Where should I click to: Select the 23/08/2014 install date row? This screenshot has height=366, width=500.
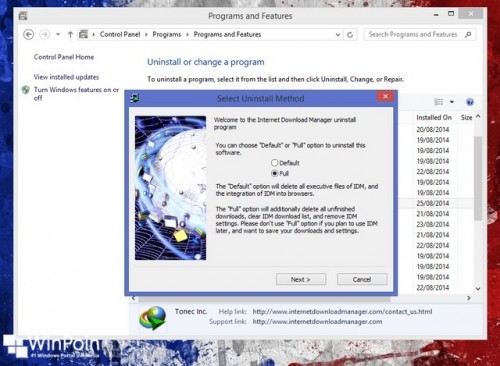(x=433, y=224)
